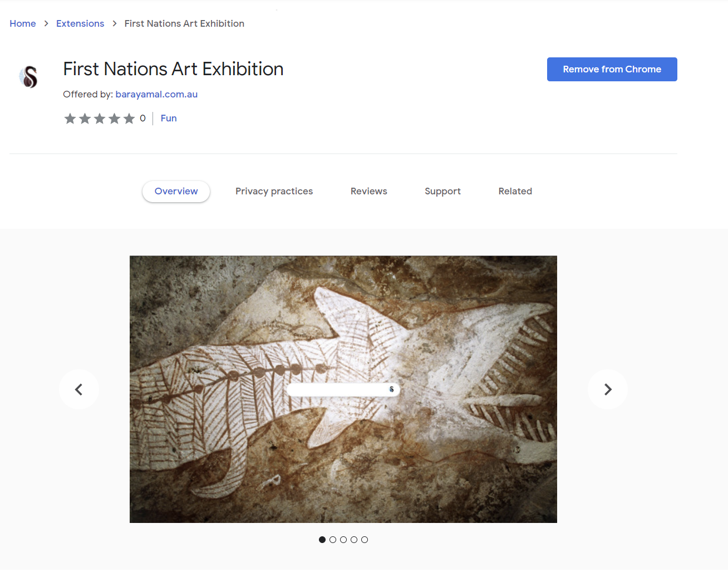The image size is (728, 587).
Task: Click the breadcrumb arrow before First Nations Art Exhibition
Action: pos(114,23)
